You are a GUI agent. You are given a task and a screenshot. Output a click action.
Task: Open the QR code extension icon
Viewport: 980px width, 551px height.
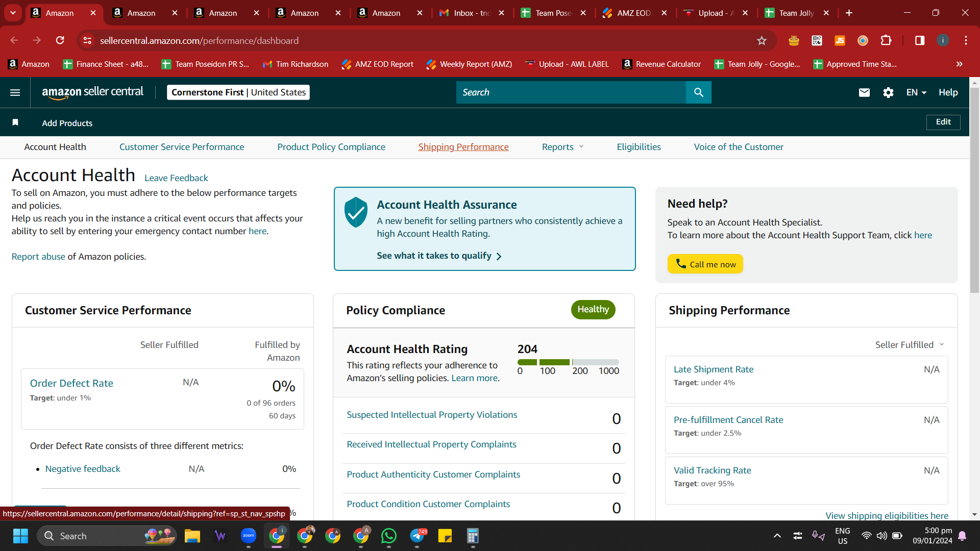(x=817, y=40)
